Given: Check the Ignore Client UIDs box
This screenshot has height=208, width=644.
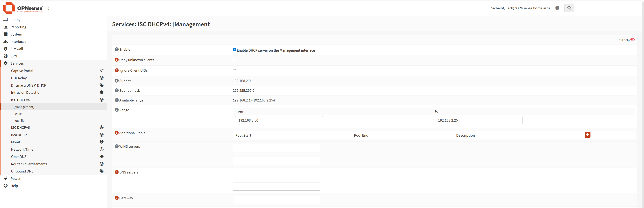Looking at the screenshot, I should [x=234, y=71].
